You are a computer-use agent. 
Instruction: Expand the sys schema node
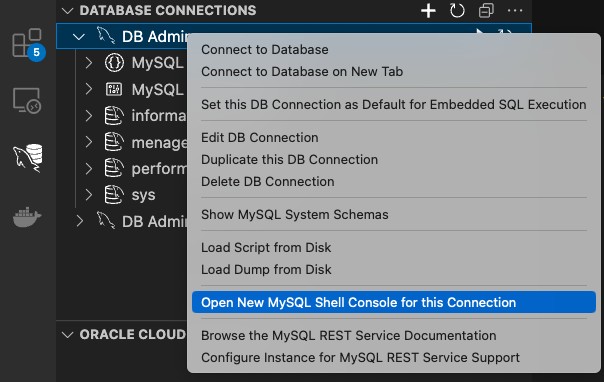click(x=89, y=195)
